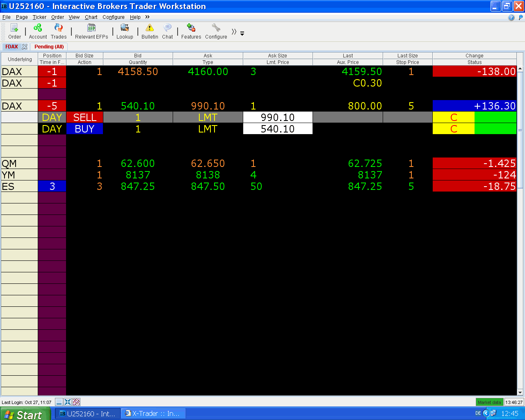Open the Chart menu
Viewport: 525px width, 420px height.
pyautogui.click(x=91, y=17)
